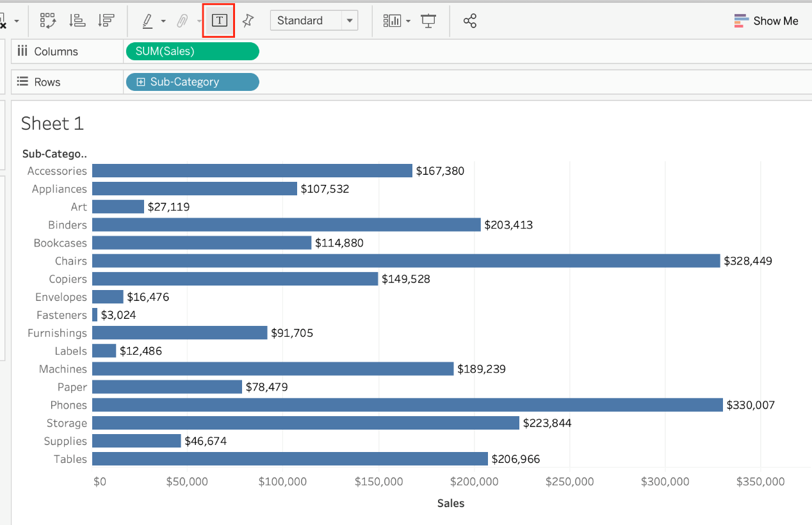Select the Chairs bar in chart
The height and width of the screenshot is (525, 812).
pyautogui.click(x=406, y=261)
